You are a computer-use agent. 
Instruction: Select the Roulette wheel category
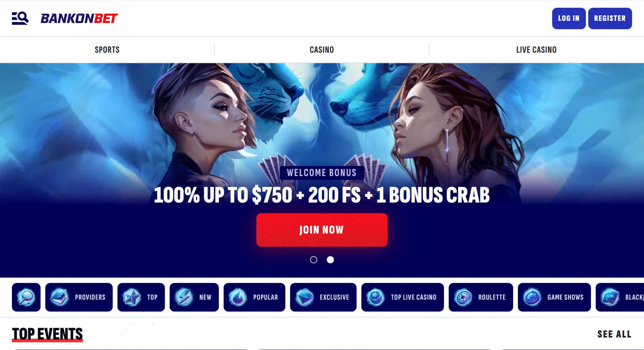481,297
